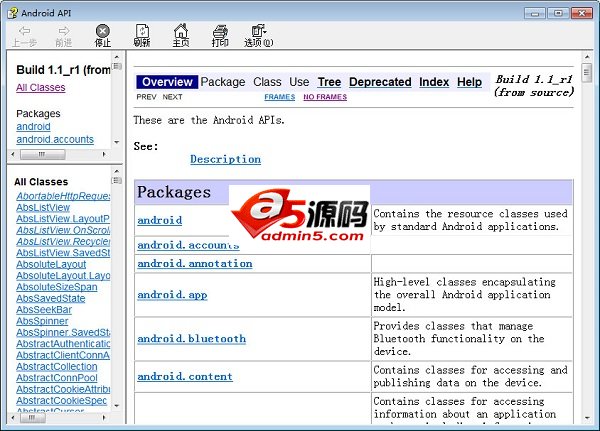Open the AbsoluteLayout class link
Viewport: 600px width, 431px height.
click(x=51, y=264)
